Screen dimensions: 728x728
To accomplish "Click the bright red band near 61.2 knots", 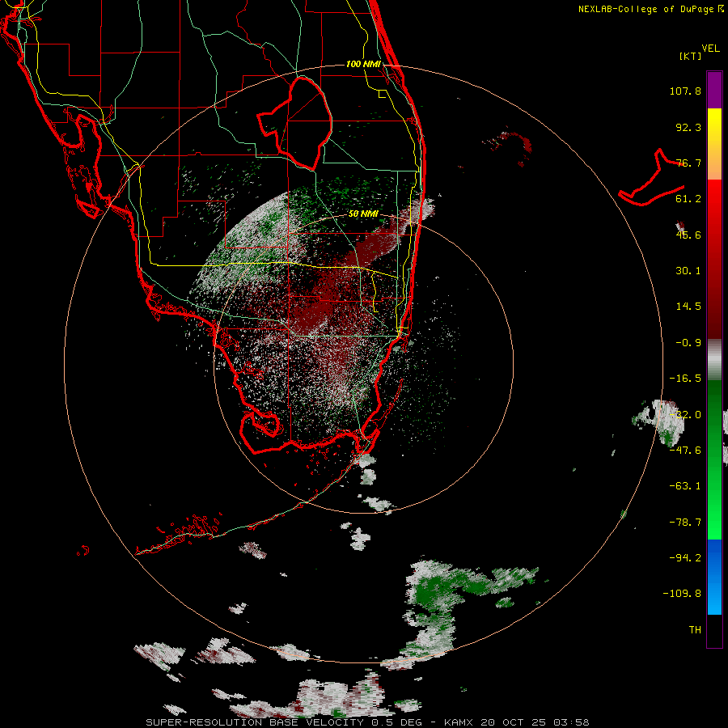I will (x=714, y=198).
